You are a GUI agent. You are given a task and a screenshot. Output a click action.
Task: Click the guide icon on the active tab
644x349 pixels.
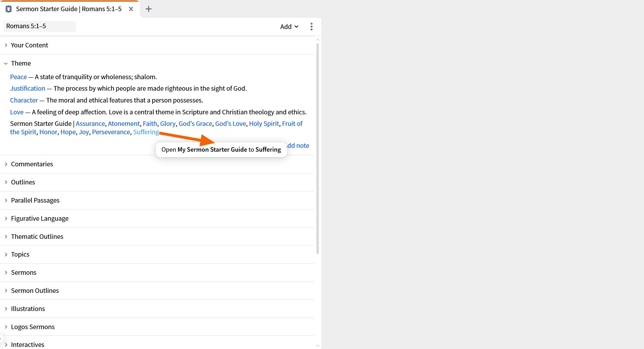[x=8, y=9]
